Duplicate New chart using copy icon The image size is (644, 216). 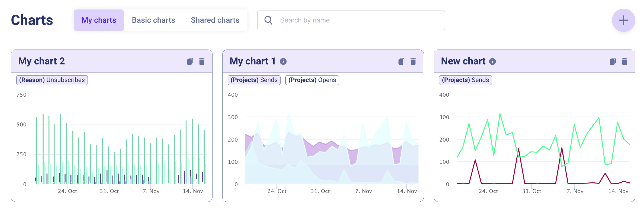pyautogui.click(x=613, y=61)
